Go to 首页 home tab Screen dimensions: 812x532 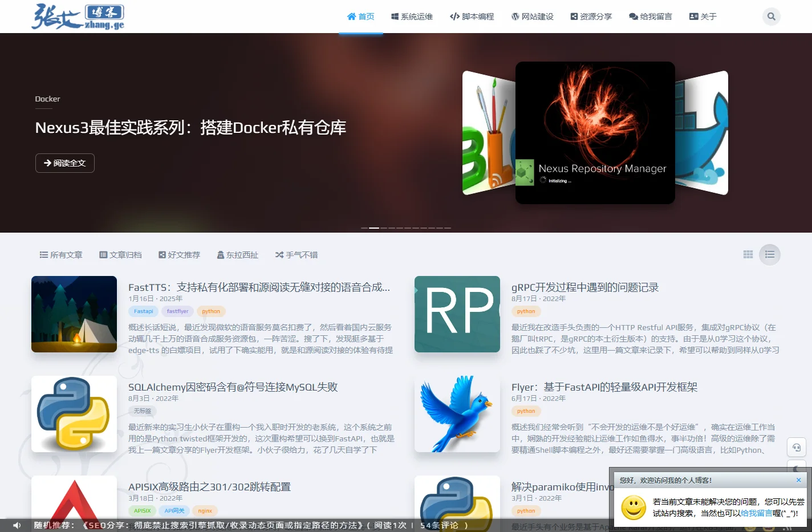[361, 17]
